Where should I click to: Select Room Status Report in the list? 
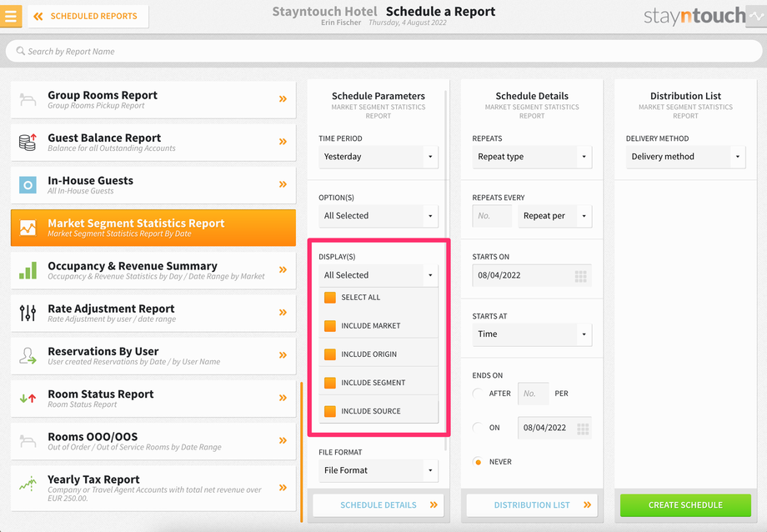pyautogui.click(x=153, y=399)
